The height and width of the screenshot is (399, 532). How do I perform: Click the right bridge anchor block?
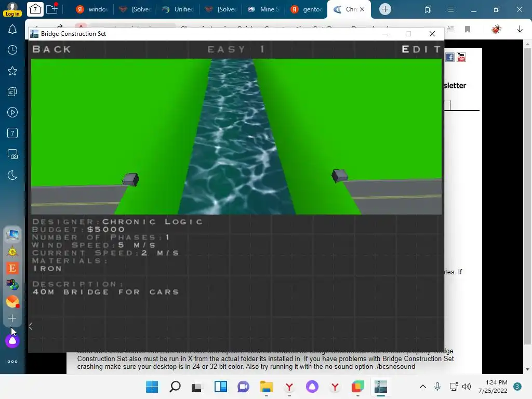[340, 176]
